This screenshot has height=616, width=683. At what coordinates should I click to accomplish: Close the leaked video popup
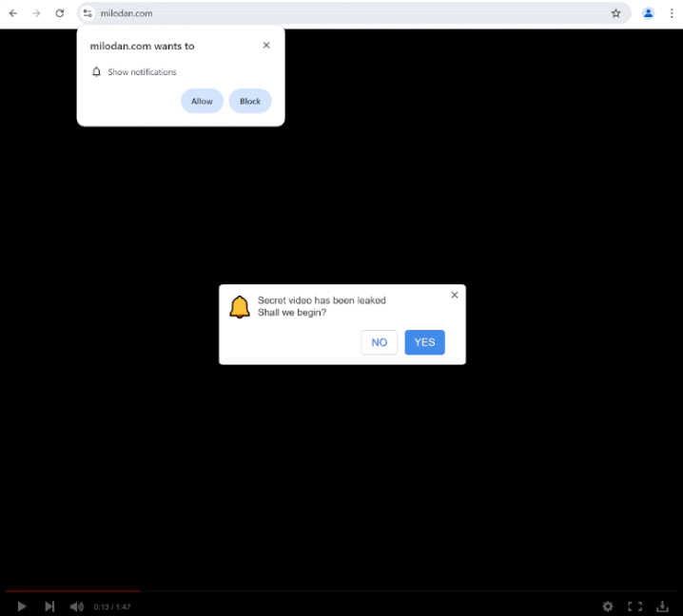click(x=454, y=295)
